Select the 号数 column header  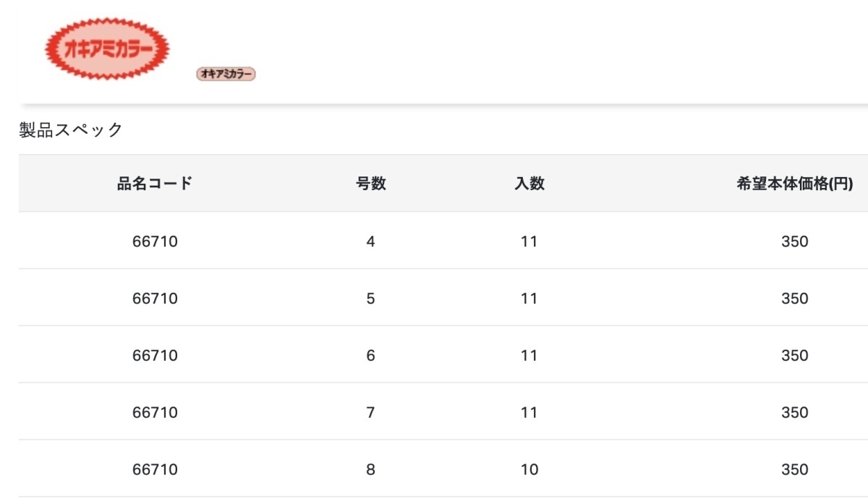pos(371,184)
